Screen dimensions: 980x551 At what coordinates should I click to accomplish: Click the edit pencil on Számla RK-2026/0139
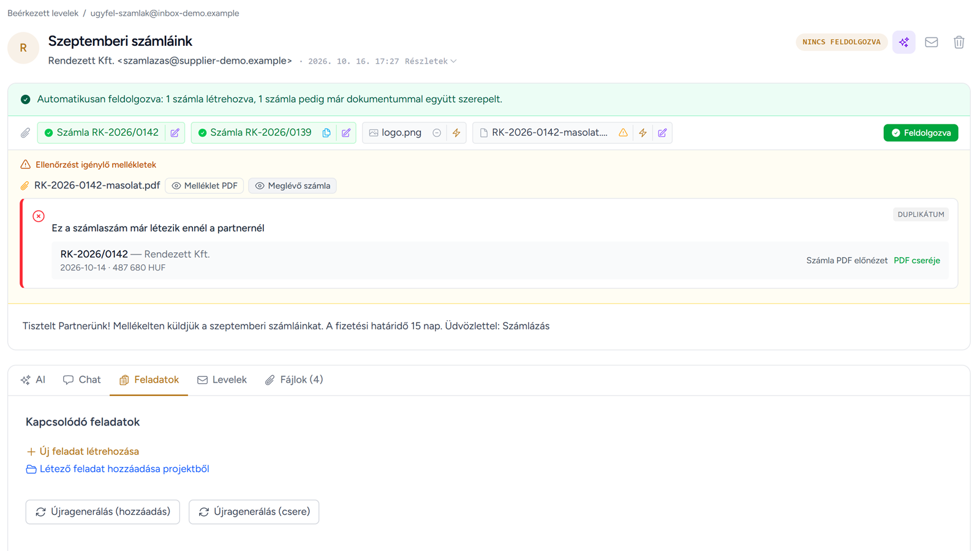(x=346, y=133)
